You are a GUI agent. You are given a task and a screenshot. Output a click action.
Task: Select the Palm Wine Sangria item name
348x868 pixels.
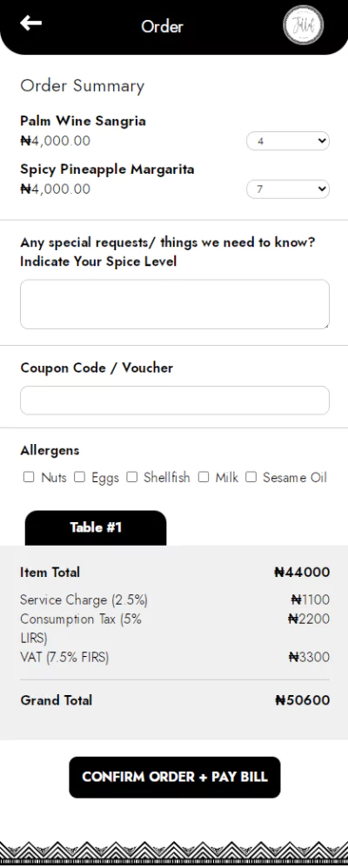(x=84, y=121)
